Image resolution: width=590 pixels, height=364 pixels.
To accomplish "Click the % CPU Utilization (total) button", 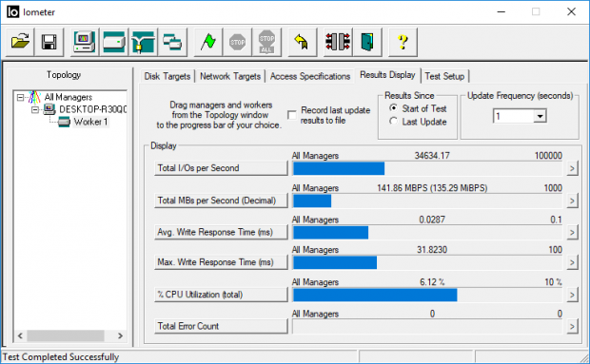I will 221,295.
